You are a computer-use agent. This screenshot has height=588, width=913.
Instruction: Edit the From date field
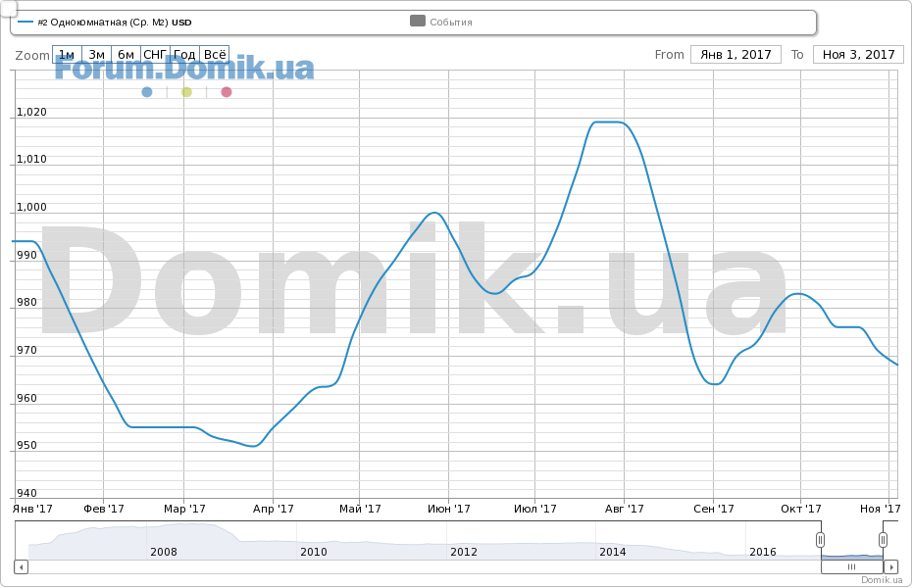735,55
